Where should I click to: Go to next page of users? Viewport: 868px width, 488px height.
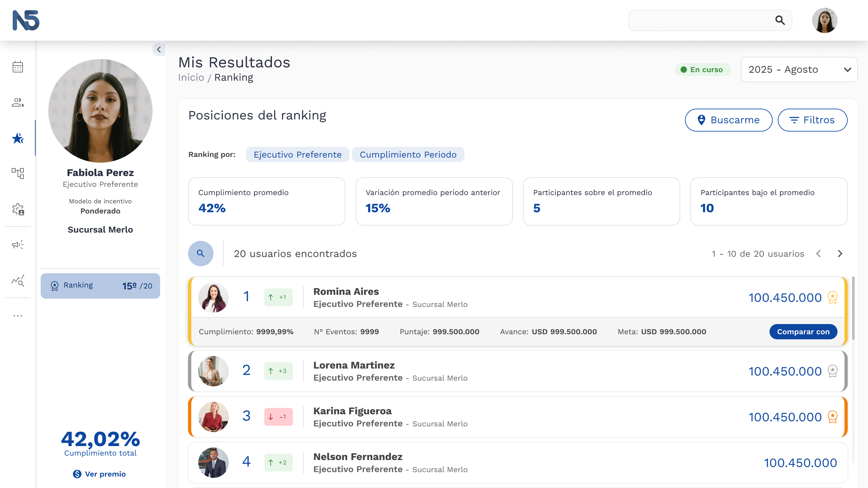840,254
